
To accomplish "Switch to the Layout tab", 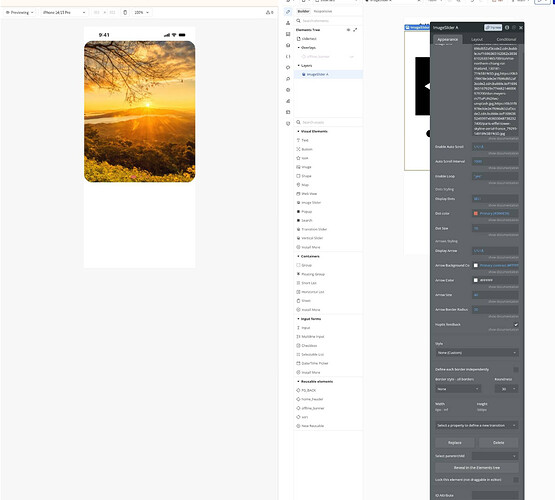I will pos(477,39).
